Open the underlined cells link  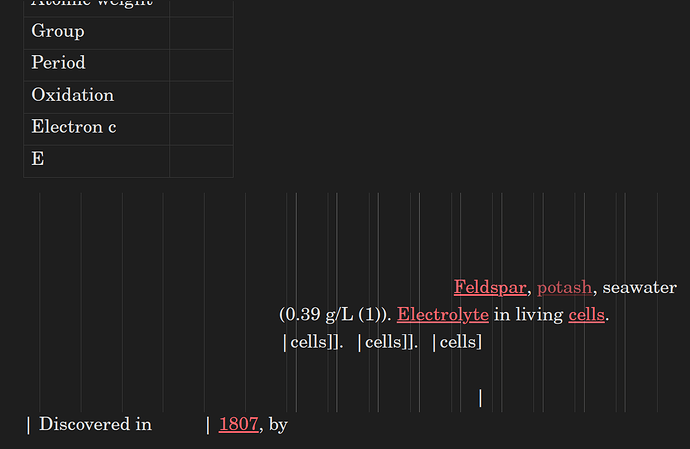[x=586, y=314]
